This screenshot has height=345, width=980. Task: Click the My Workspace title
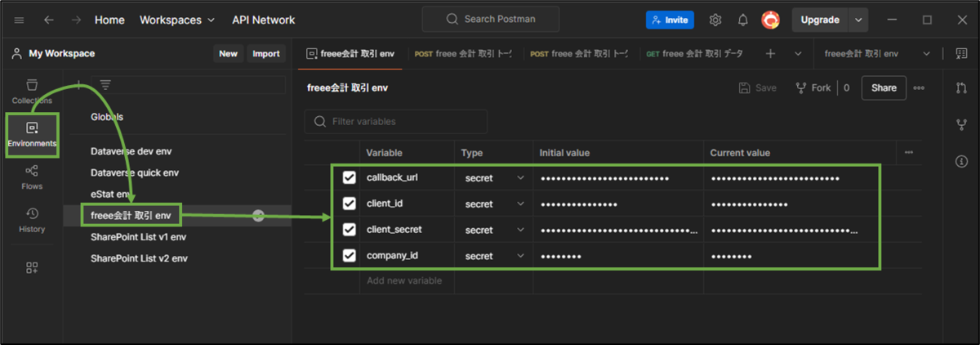(x=62, y=54)
